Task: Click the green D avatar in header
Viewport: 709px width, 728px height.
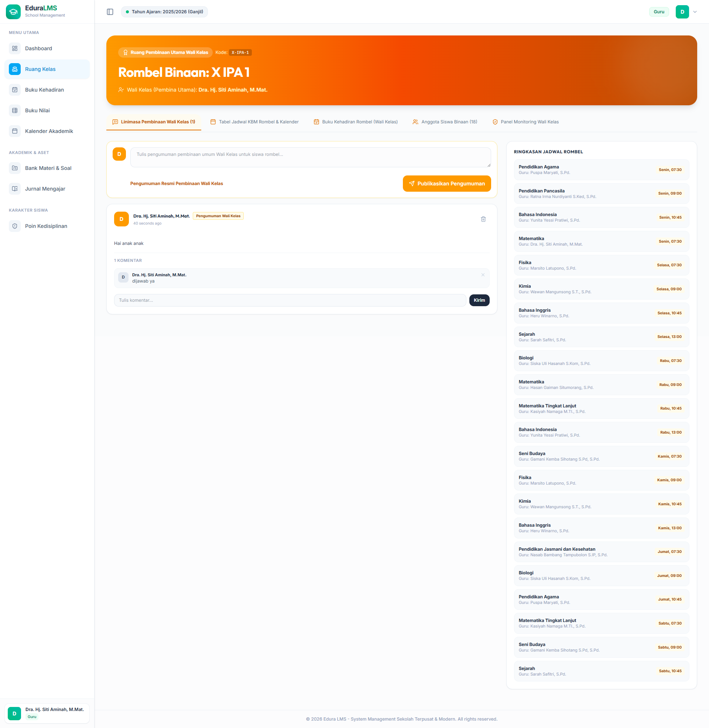Action: click(x=682, y=12)
